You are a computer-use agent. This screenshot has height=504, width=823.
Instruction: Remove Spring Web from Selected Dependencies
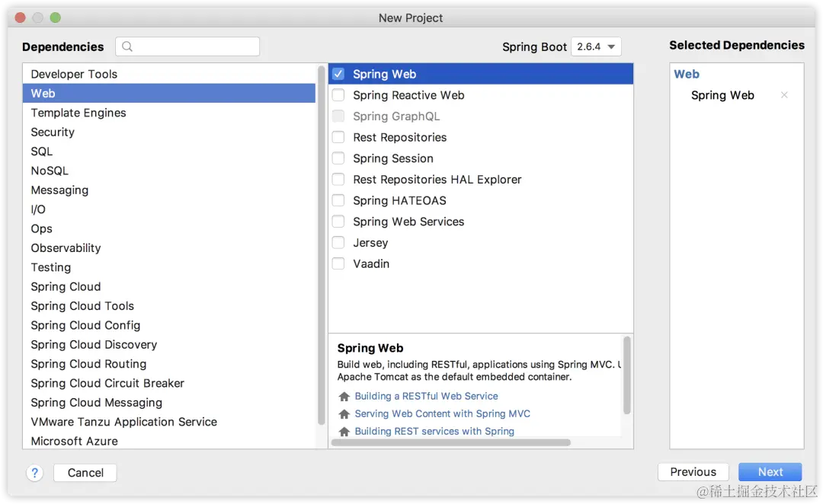click(784, 95)
